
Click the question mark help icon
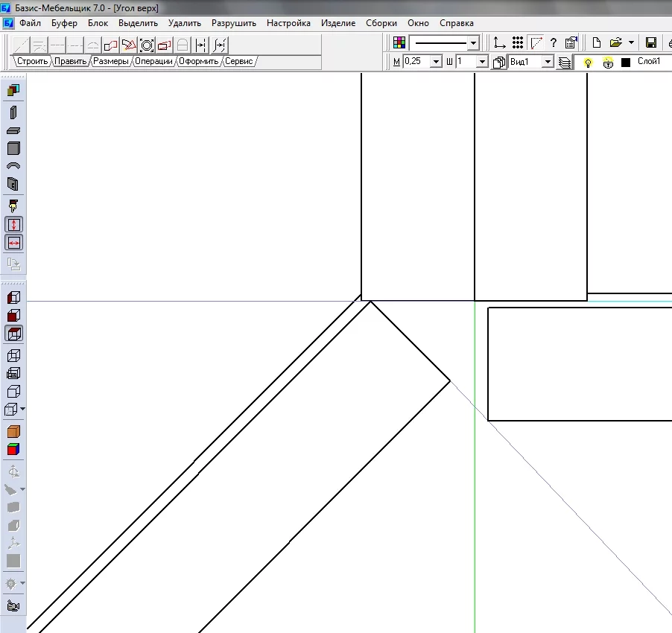click(x=553, y=42)
